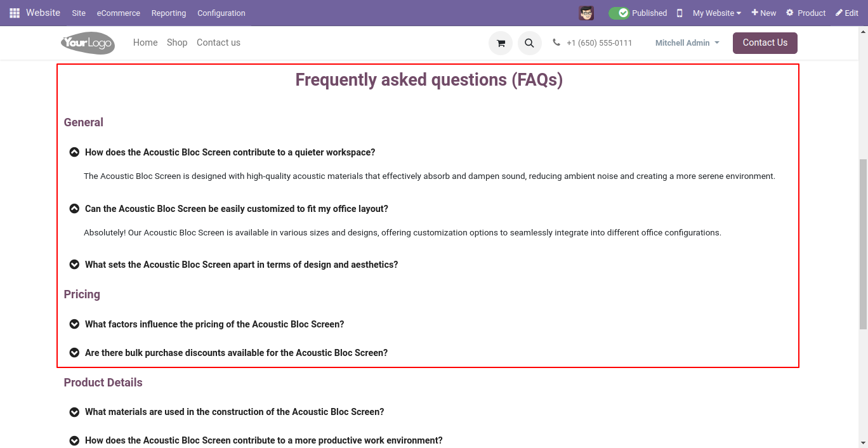Open the Website app menu

point(43,13)
